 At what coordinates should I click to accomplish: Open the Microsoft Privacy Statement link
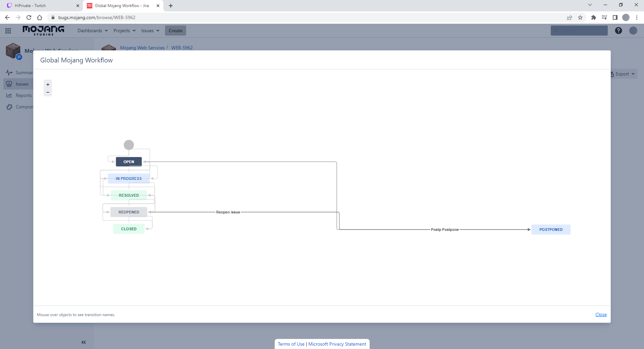click(x=337, y=344)
